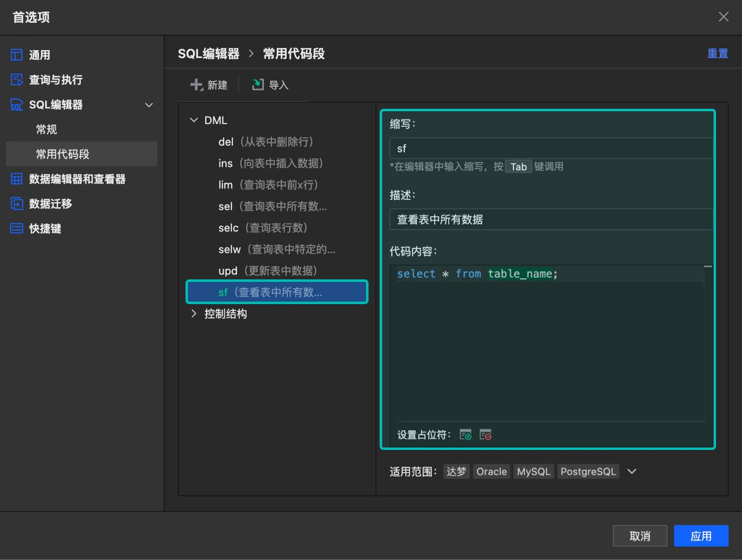Create a new snippet with 新建 icon
The width and height of the screenshot is (742, 560).
pos(197,85)
